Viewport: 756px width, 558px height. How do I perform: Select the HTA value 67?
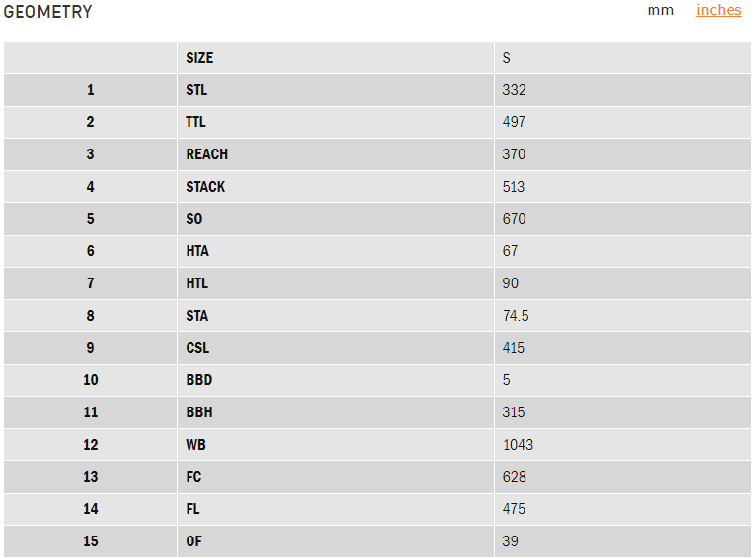(x=510, y=251)
